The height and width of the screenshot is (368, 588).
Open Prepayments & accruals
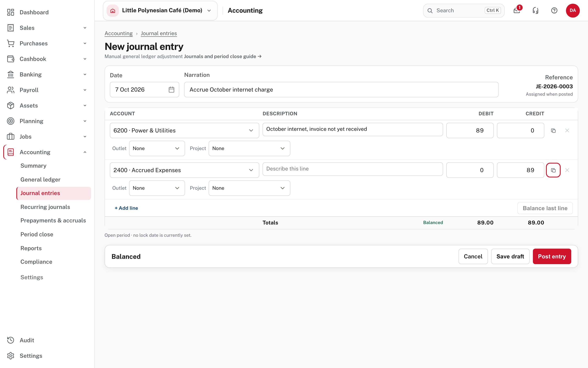pyautogui.click(x=53, y=220)
